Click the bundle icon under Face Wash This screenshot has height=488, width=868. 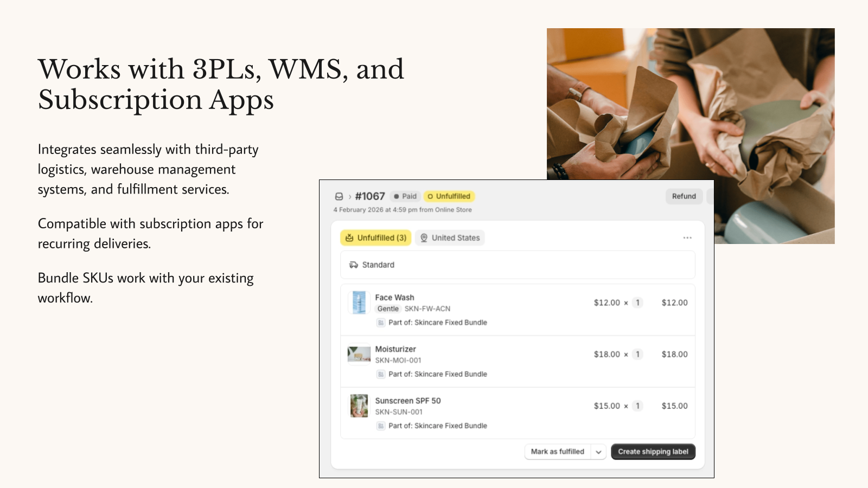coord(381,323)
